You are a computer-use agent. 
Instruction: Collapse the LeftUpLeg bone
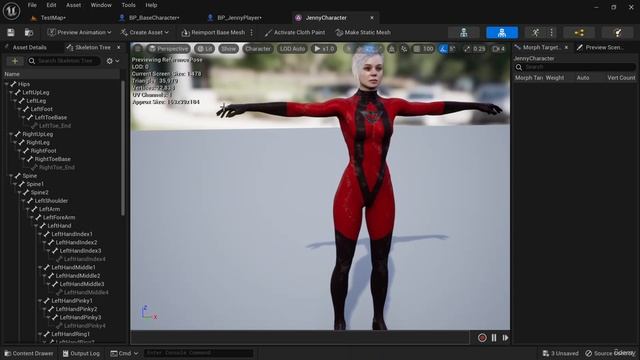coord(11,93)
